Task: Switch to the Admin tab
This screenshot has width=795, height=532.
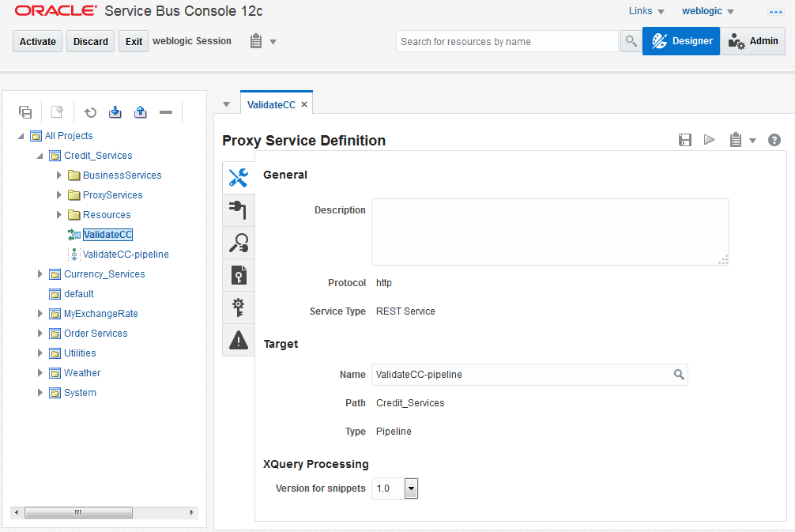Action: (x=753, y=41)
